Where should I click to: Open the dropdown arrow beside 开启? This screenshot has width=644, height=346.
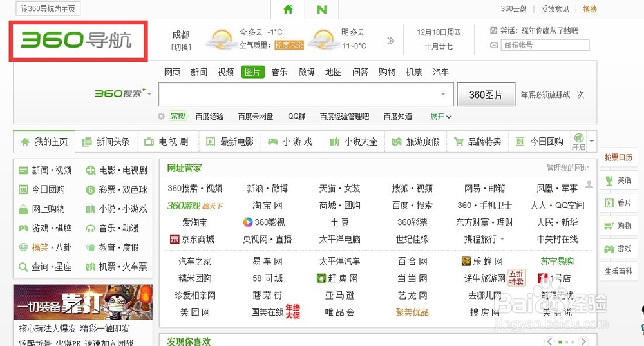click(591, 141)
